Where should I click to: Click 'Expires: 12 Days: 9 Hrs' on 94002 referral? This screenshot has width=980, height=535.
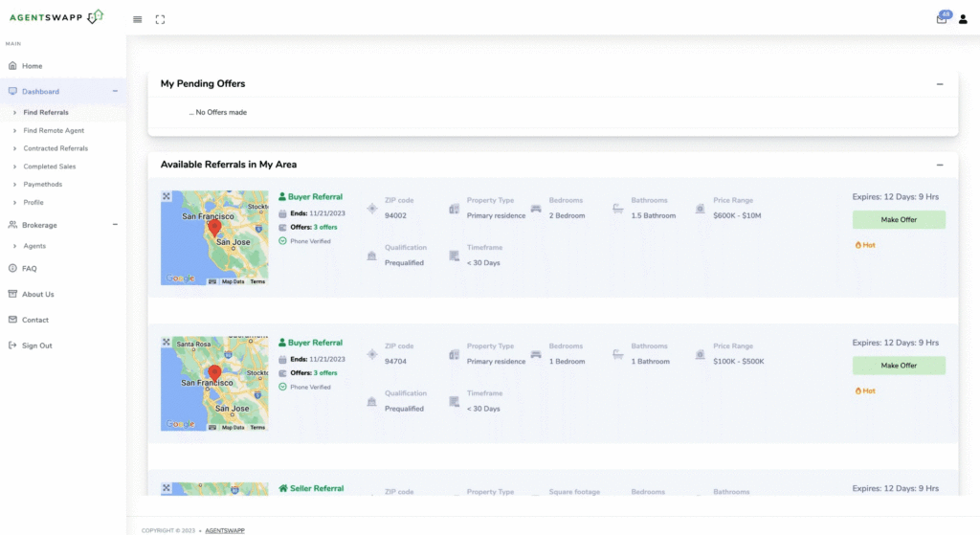pyautogui.click(x=895, y=196)
